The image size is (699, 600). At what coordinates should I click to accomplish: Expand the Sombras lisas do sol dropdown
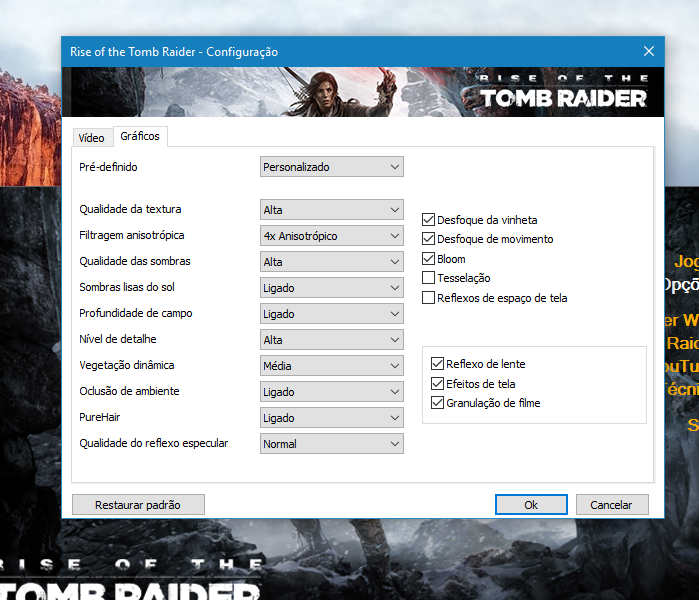pos(332,288)
